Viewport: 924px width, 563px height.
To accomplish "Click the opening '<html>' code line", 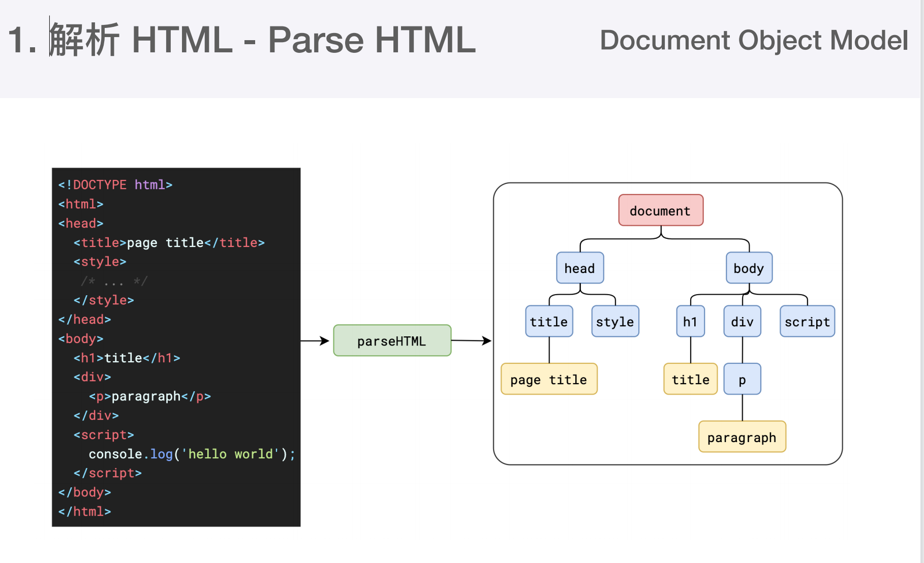I will coord(81,204).
